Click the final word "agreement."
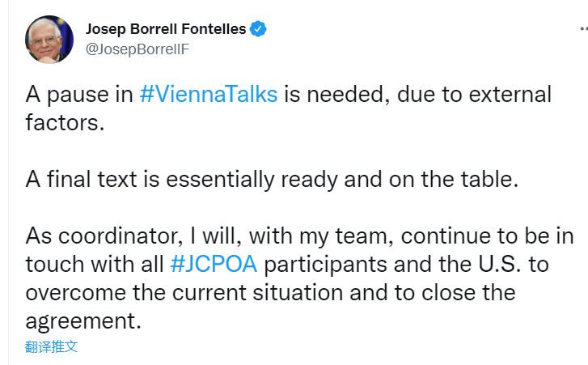 (x=83, y=321)
